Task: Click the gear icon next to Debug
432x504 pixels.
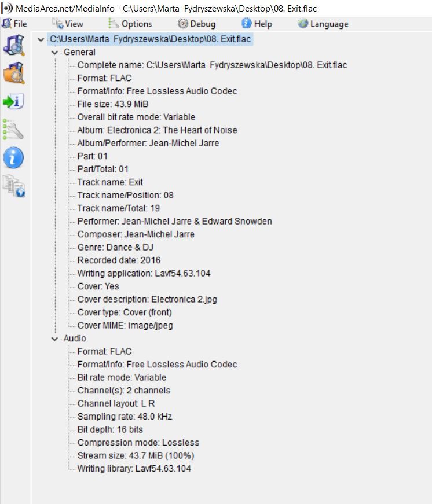Action: tap(183, 24)
